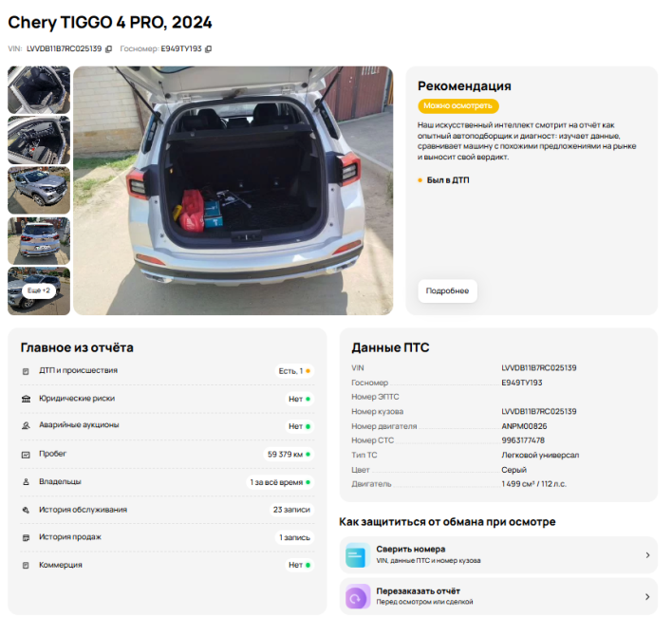The image size is (672, 636).
Task: Click the Chery TIGGO 4 PRO title
Action: click(x=110, y=23)
